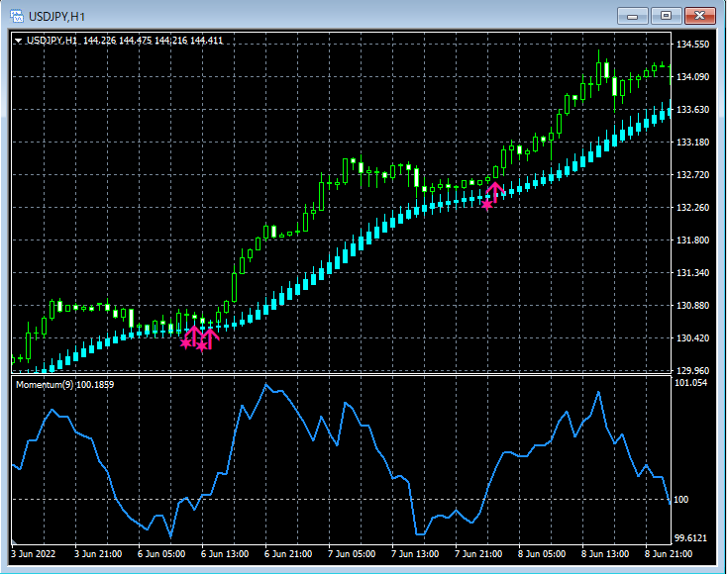Click the 130.420 price level label
This screenshot has height=574, width=728.
click(x=692, y=337)
